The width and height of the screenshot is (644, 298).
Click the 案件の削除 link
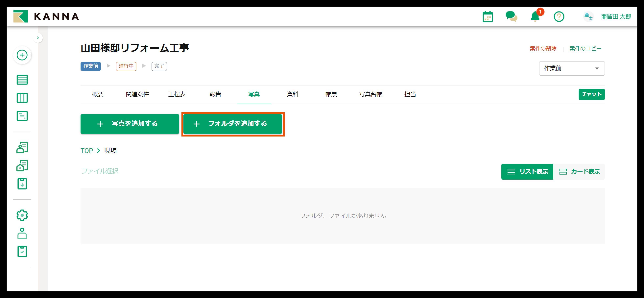543,49
